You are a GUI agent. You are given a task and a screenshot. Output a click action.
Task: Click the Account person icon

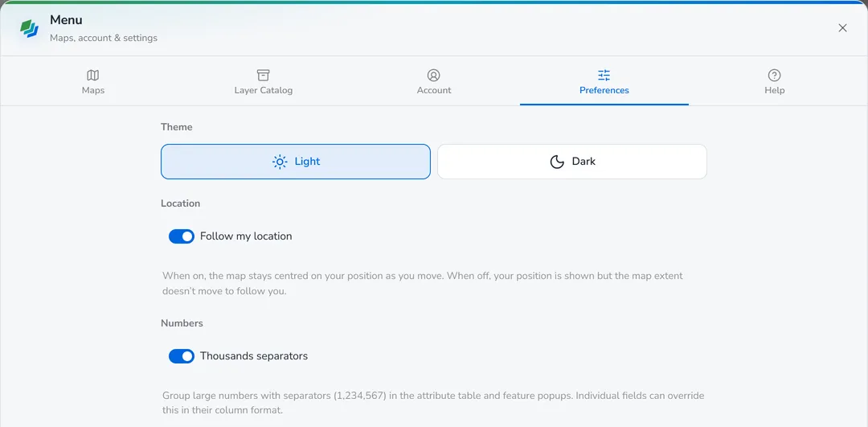tap(433, 75)
